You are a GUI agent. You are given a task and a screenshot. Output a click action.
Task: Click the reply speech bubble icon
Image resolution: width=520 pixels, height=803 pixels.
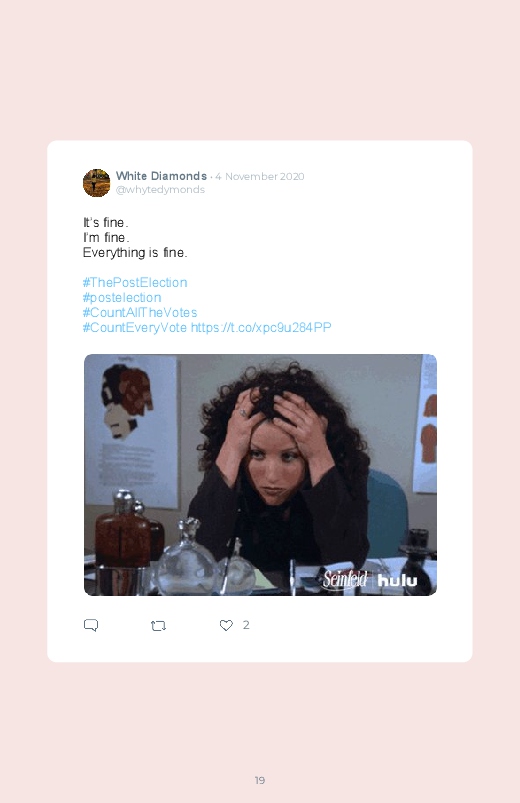(91, 625)
